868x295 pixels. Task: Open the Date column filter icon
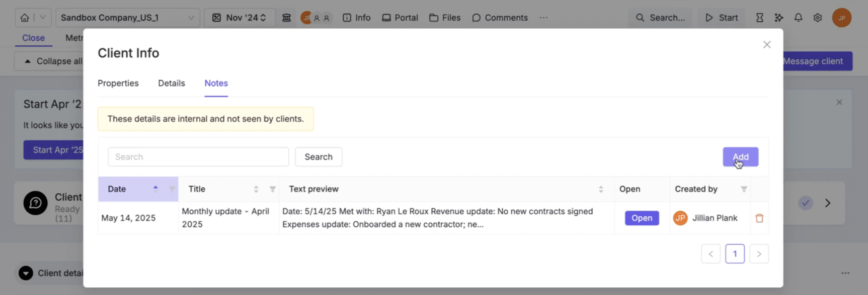tap(172, 189)
